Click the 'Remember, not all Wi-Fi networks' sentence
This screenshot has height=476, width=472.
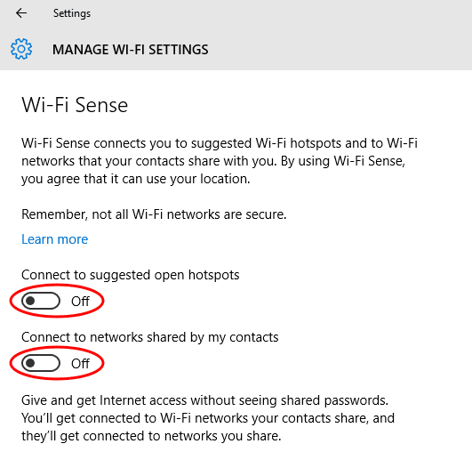[154, 214]
